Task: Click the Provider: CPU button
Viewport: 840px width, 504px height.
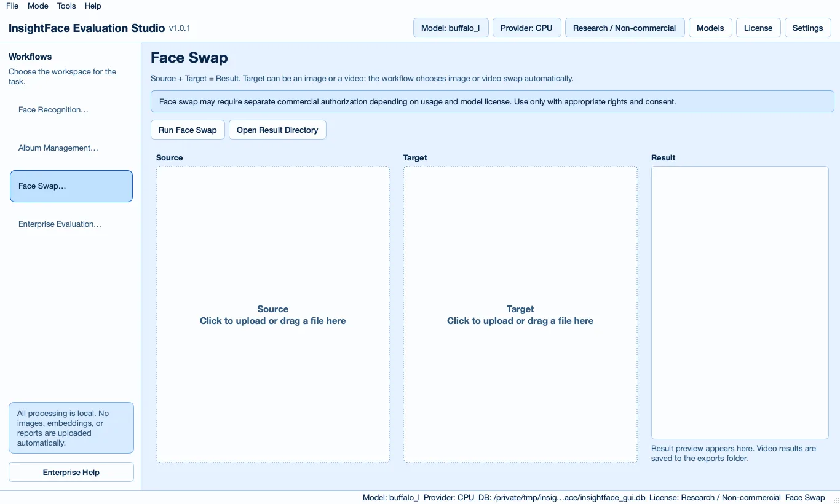Action: (526, 28)
